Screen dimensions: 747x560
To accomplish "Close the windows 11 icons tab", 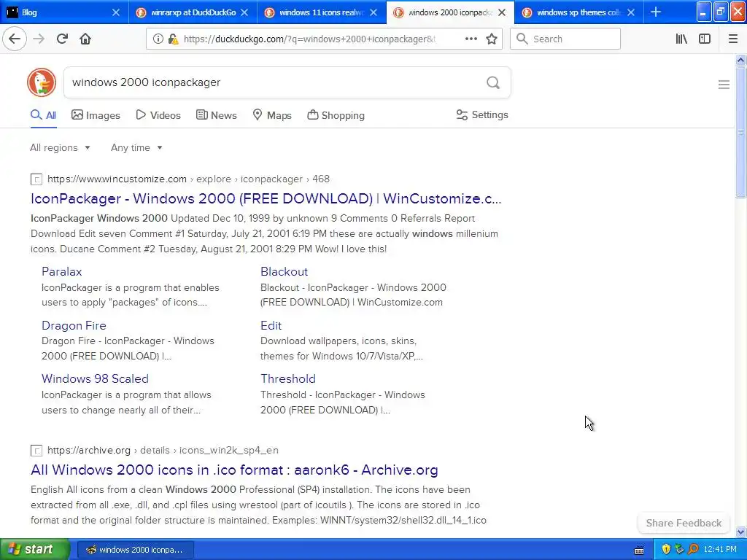I will point(373,13).
